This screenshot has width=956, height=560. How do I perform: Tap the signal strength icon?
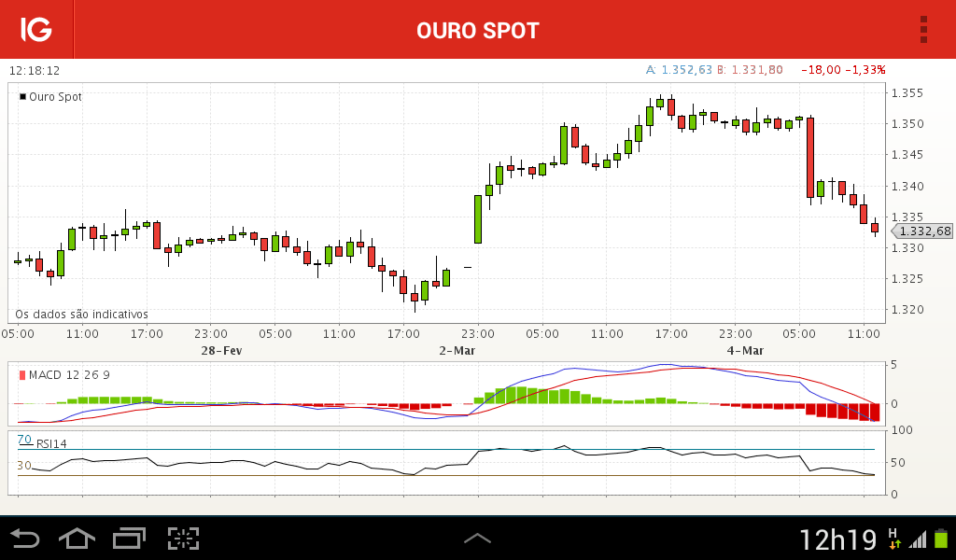click(x=918, y=539)
